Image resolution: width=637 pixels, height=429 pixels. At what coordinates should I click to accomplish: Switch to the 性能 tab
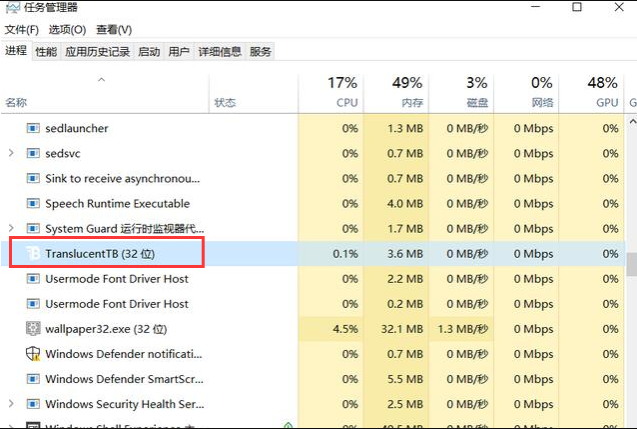46,52
